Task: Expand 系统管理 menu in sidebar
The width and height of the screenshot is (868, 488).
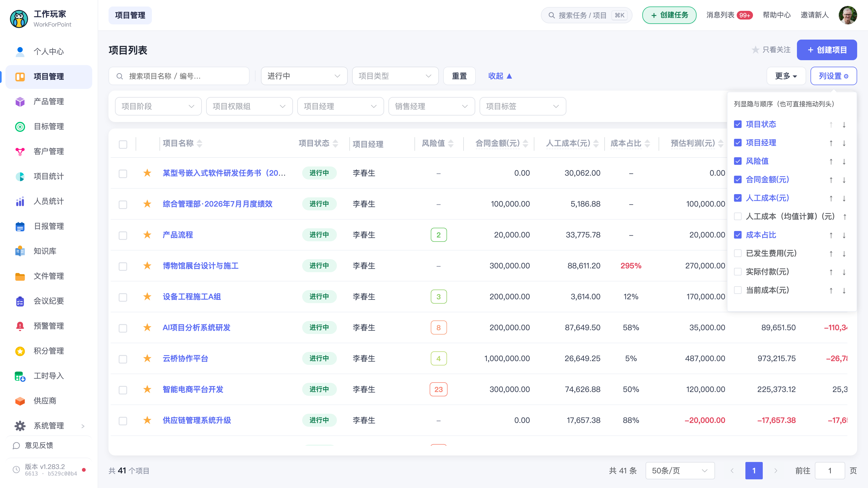Action: [x=49, y=426]
